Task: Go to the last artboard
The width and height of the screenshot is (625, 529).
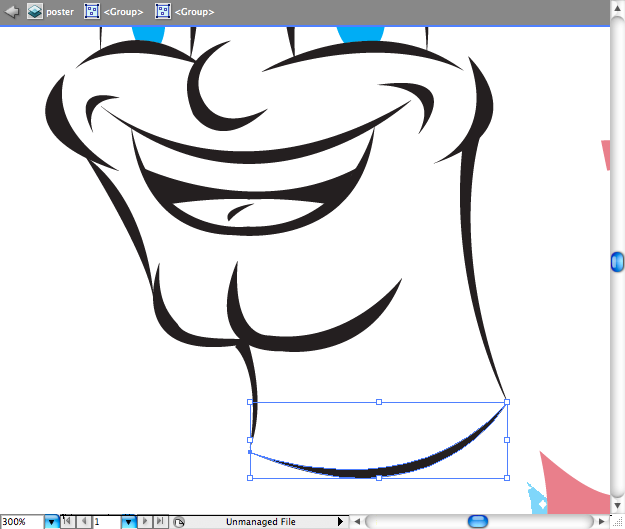Action: (x=160, y=521)
